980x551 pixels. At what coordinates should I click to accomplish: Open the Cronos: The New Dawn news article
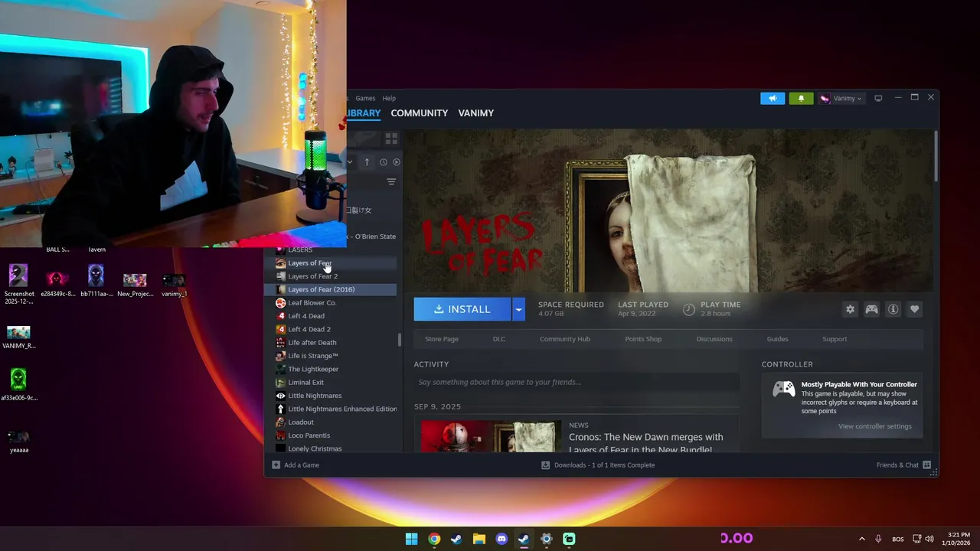645,443
